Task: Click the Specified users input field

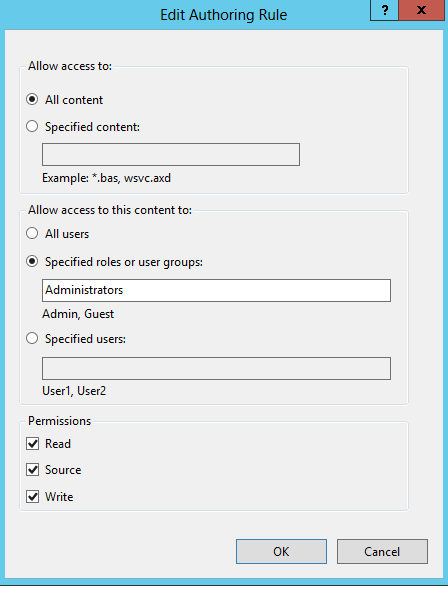Action: click(216, 368)
